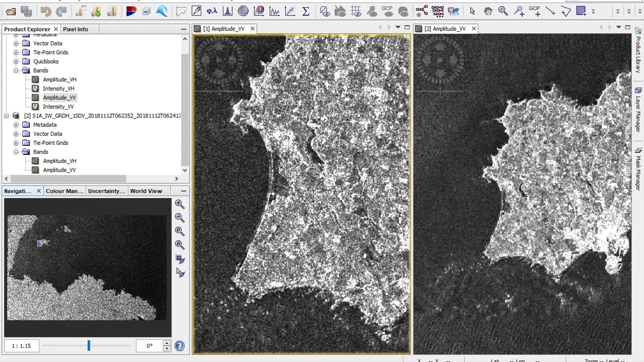Switch to the World View tab

tap(146, 191)
